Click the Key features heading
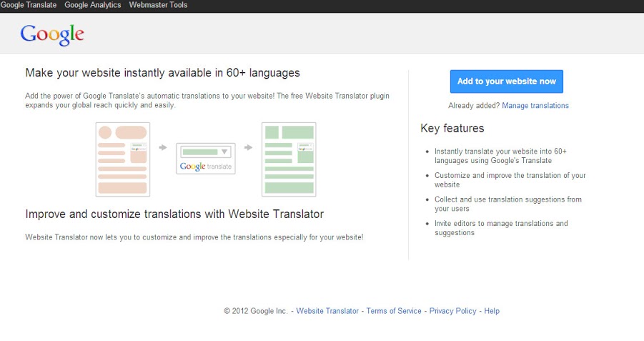This screenshot has height=341, width=644. click(452, 129)
